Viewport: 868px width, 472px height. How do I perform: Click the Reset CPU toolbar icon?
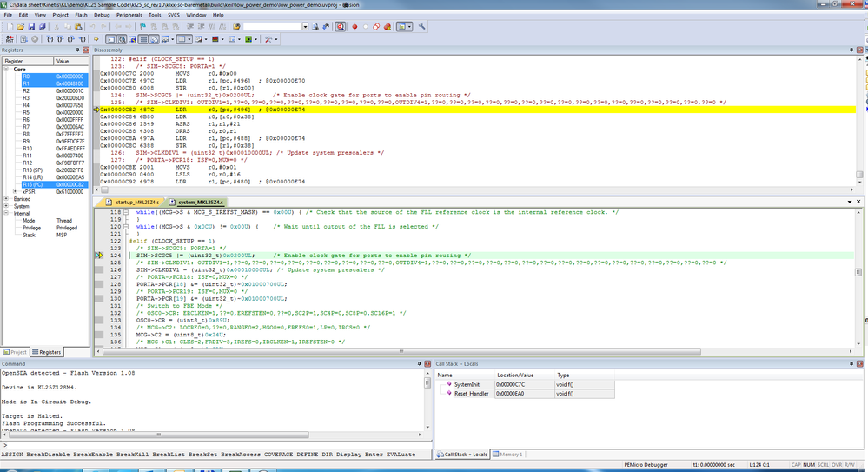[10, 39]
